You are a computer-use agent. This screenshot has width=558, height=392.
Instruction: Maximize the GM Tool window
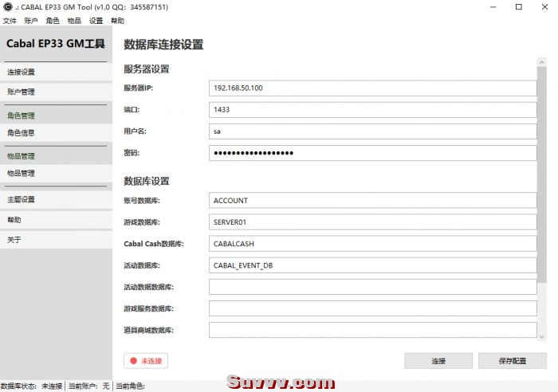[x=519, y=6]
